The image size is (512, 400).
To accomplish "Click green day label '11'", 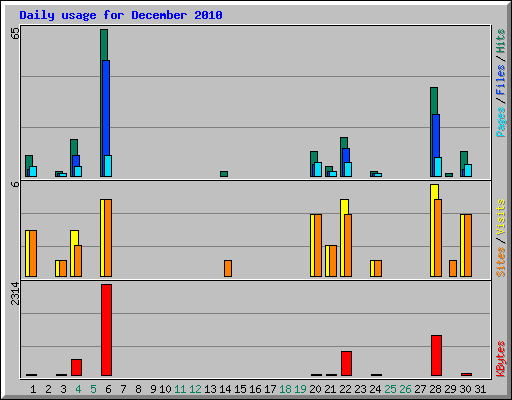I will click(x=180, y=389).
